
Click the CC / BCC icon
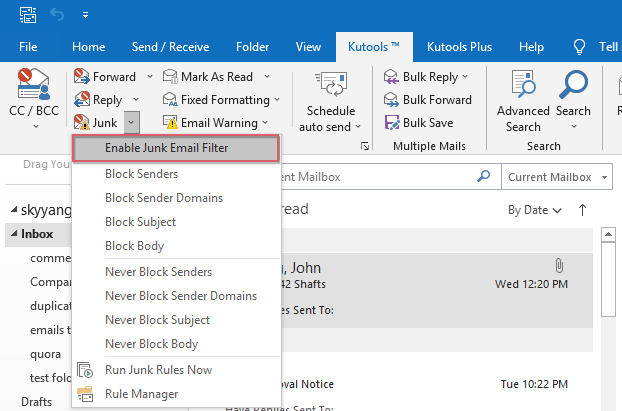point(33,84)
